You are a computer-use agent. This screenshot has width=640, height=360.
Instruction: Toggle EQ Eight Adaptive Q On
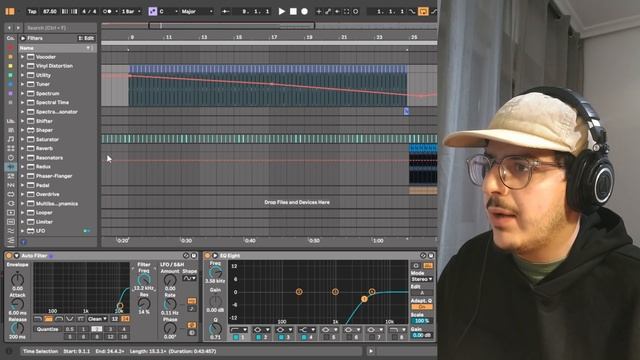coord(422,307)
